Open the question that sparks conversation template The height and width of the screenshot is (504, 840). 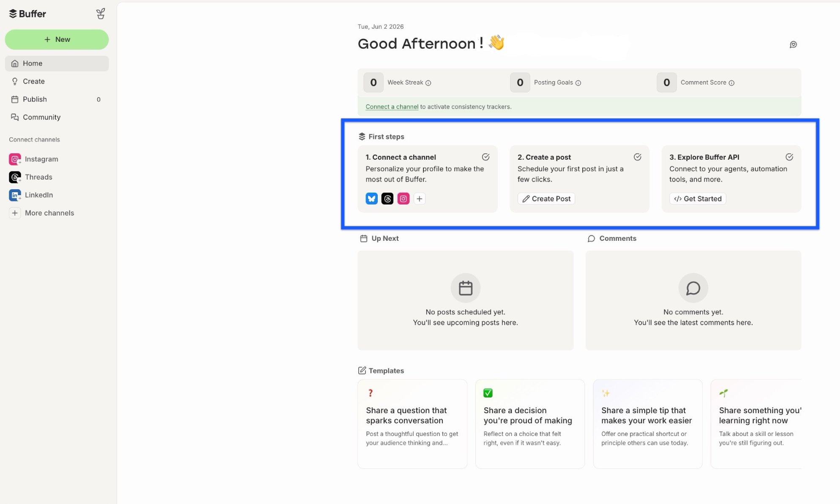point(412,424)
